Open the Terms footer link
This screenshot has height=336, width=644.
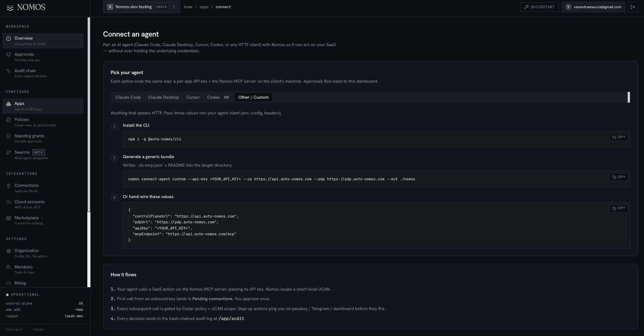coord(38,330)
